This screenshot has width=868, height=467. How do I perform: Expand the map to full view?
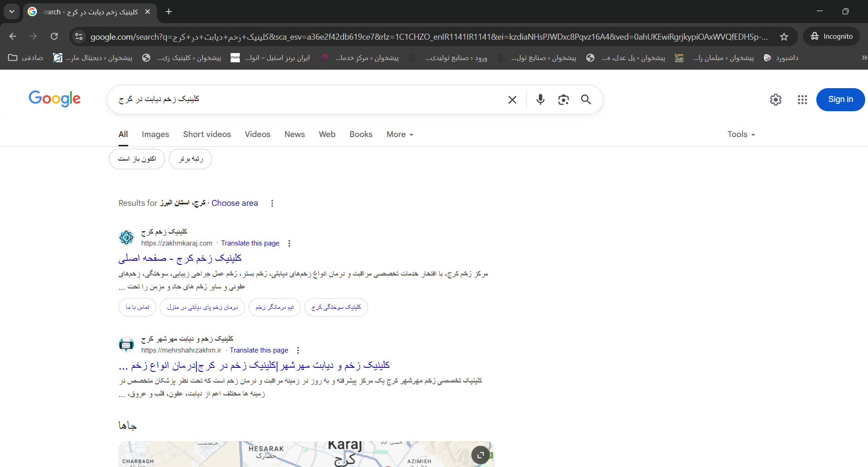[481, 455]
